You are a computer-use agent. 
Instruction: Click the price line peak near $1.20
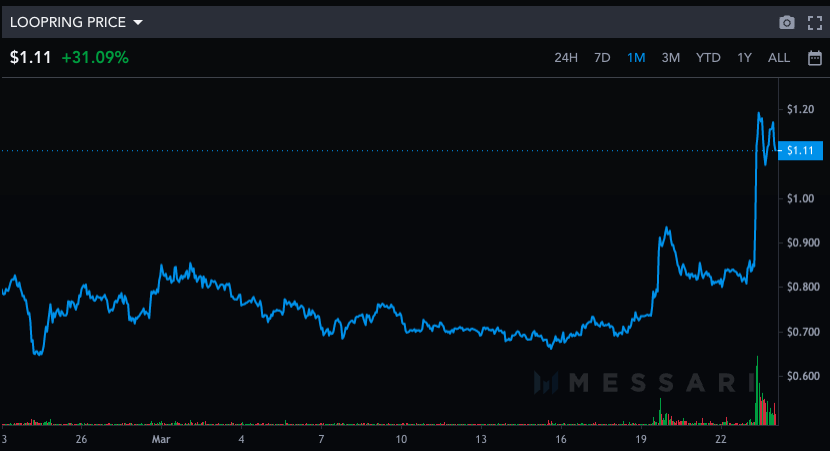tap(759, 114)
